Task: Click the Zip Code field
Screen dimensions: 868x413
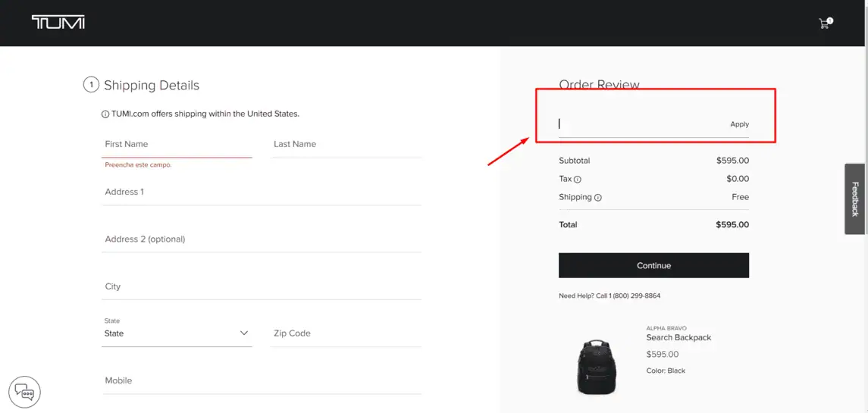Action: [x=346, y=333]
